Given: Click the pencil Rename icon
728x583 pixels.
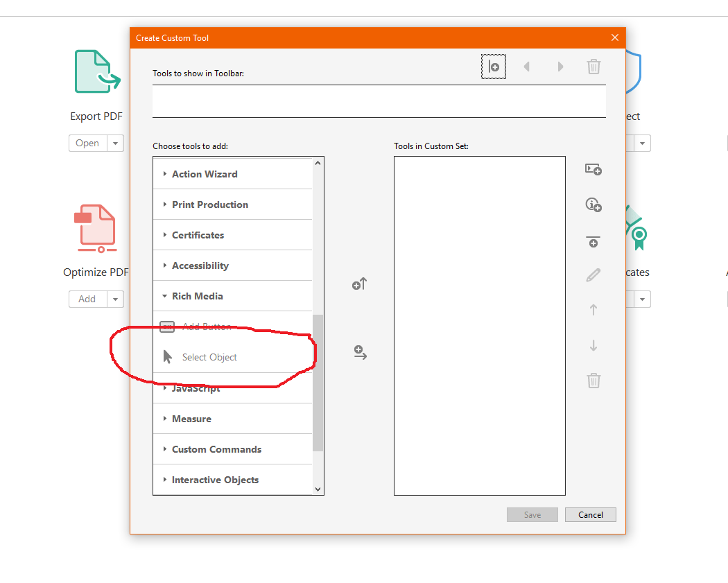Looking at the screenshot, I should (593, 275).
